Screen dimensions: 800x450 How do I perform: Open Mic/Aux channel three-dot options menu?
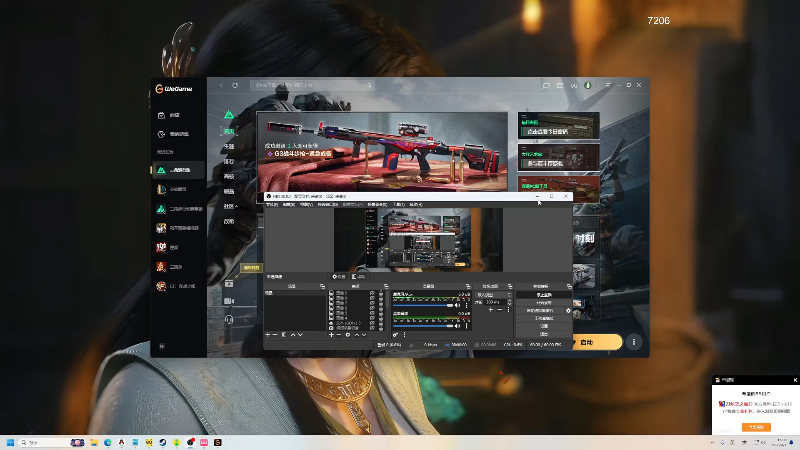click(x=466, y=305)
